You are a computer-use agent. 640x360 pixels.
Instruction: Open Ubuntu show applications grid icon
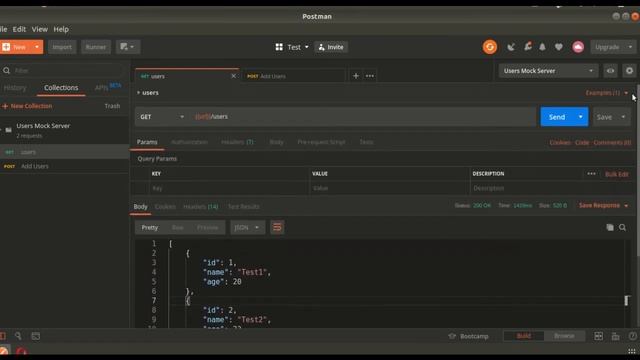coord(631,351)
